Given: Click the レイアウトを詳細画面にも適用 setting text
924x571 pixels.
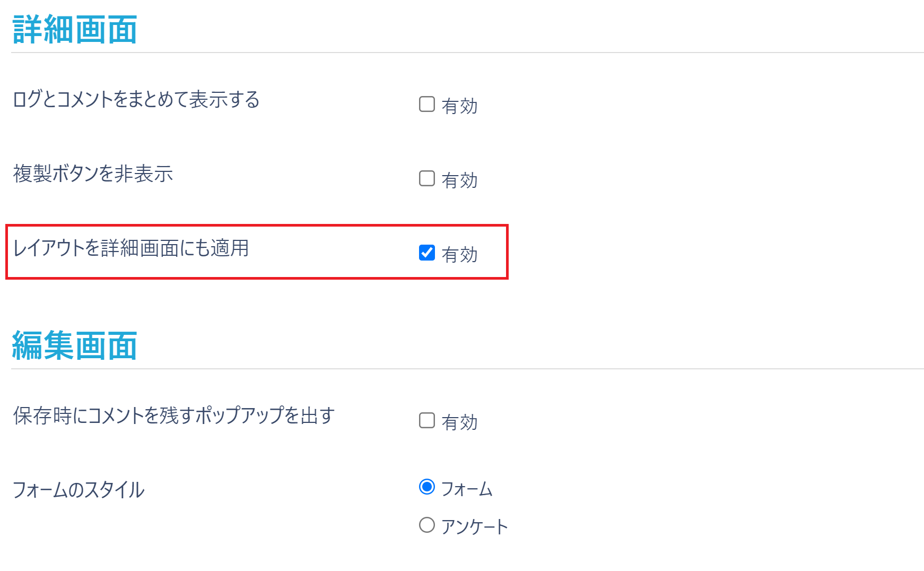Looking at the screenshot, I should 130,248.
